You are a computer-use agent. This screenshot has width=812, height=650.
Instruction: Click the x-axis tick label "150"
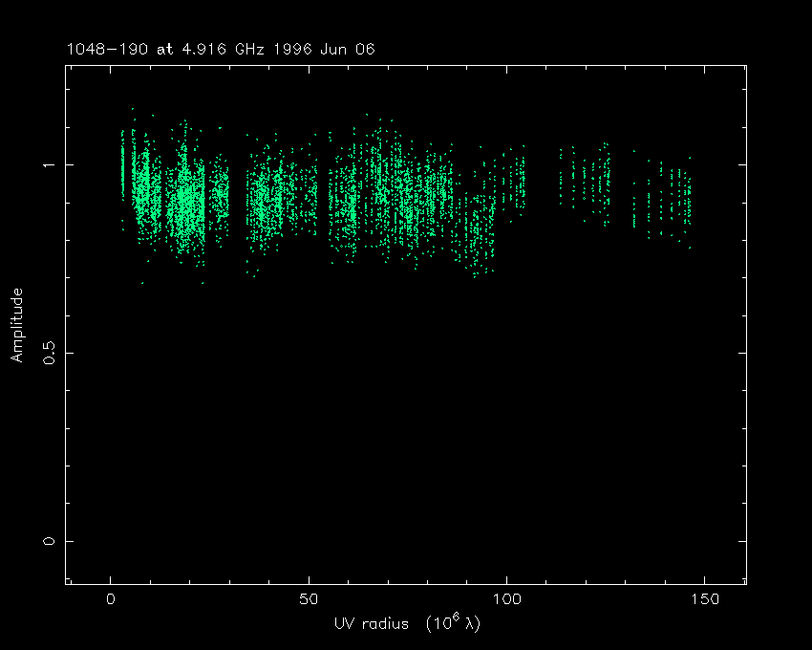click(x=704, y=600)
